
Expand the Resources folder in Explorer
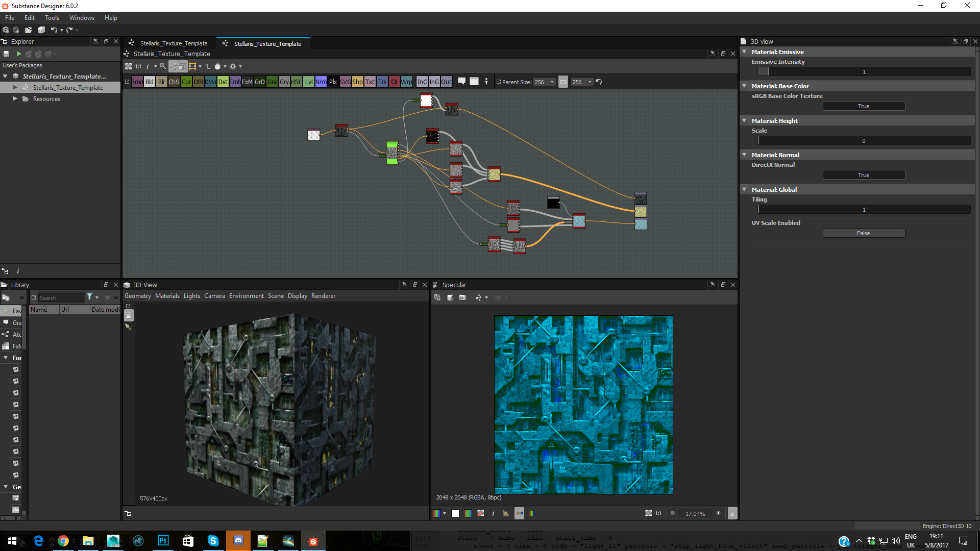(15, 99)
